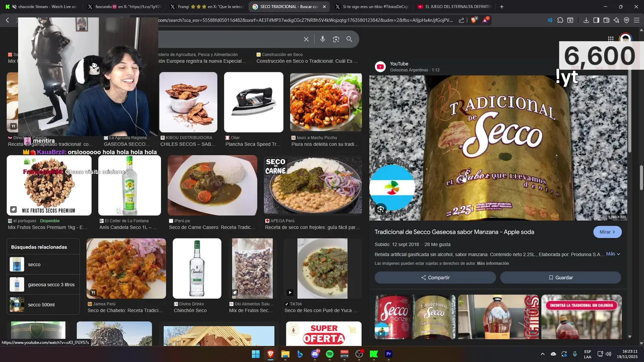The width and height of the screenshot is (644, 362).
Task: Open Spotify from the taskbar
Action: (x=330, y=354)
